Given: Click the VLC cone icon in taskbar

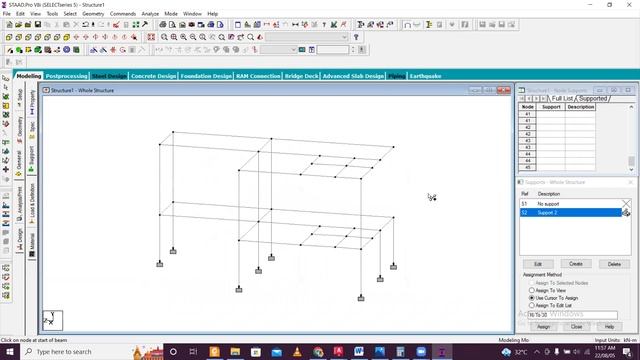Looking at the screenshot, I should click(297, 351).
